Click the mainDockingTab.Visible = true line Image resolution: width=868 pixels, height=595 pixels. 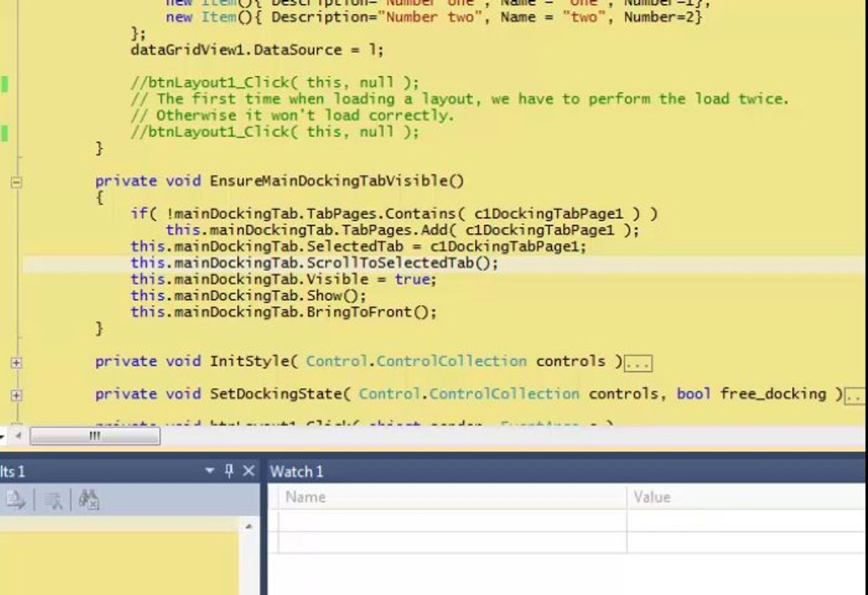click(x=283, y=279)
